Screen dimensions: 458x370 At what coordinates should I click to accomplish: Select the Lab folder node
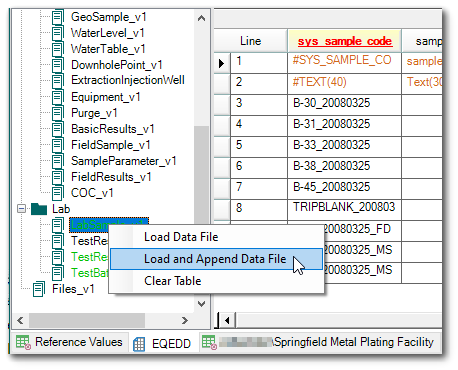[61, 209]
